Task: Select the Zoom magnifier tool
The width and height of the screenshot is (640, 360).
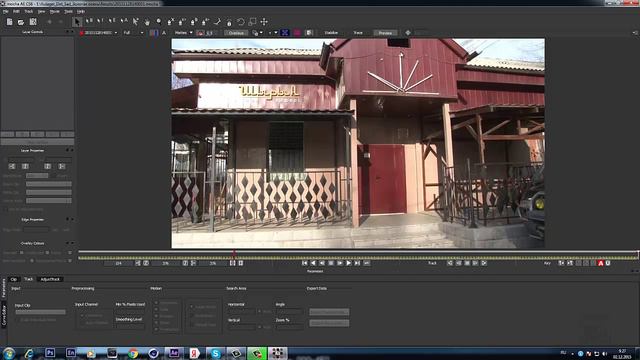Action: [159, 22]
